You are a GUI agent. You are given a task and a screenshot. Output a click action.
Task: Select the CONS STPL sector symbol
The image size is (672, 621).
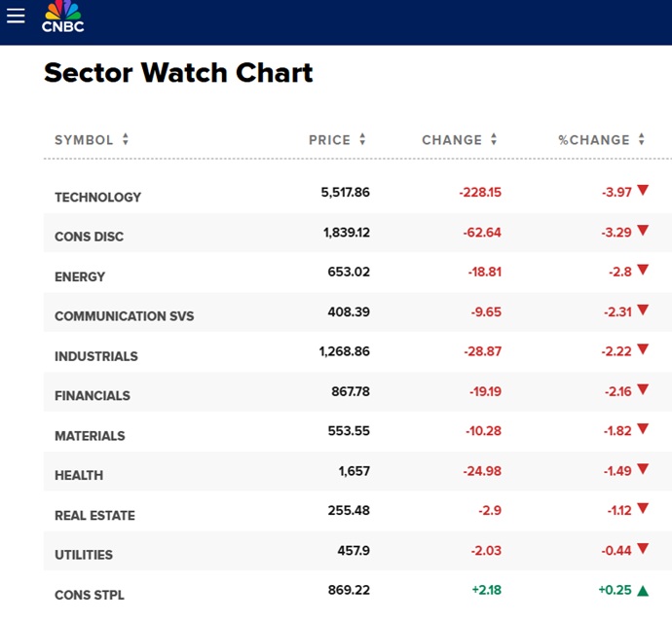[89, 595]
